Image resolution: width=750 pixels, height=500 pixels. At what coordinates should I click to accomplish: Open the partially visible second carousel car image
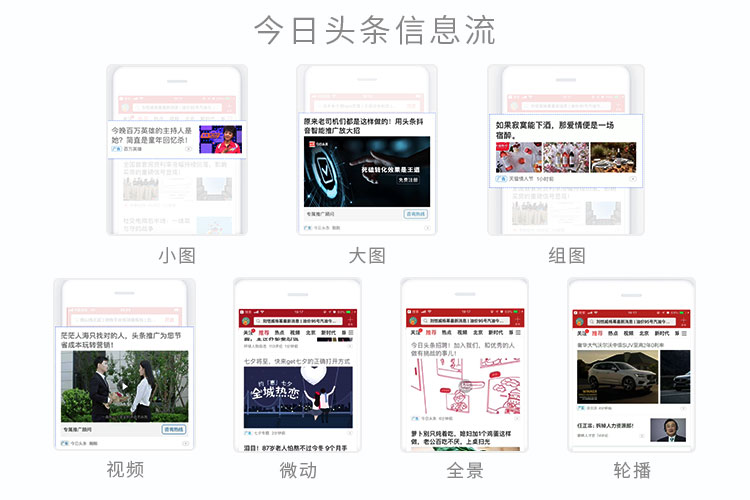tap(675, 377)
